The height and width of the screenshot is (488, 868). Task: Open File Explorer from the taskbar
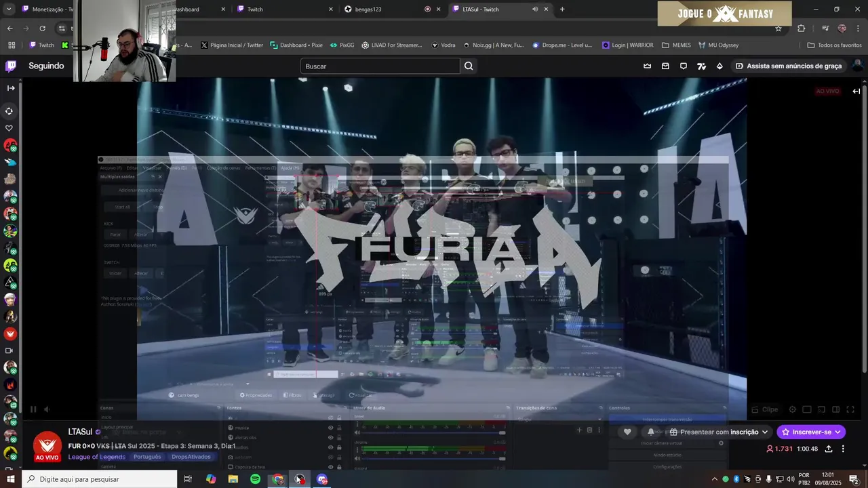click(233, 479)
